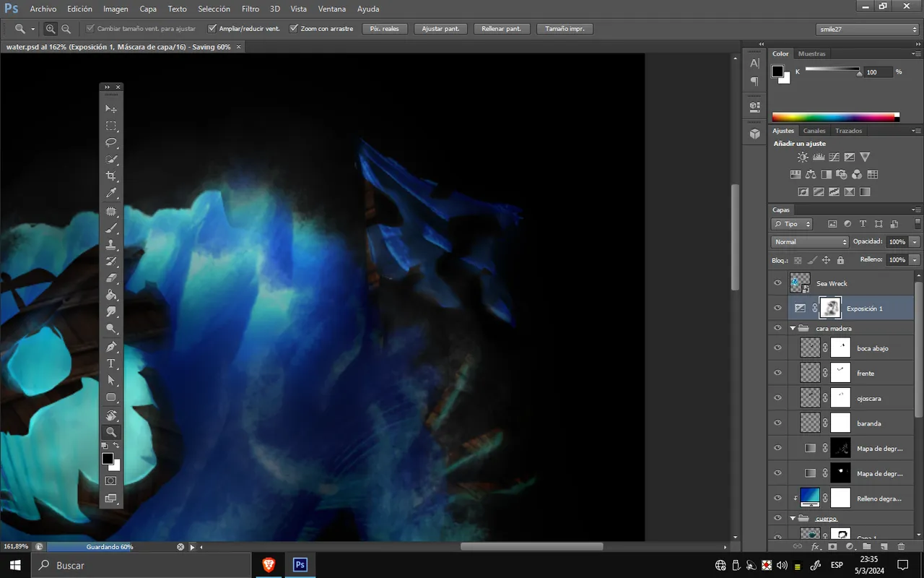This screenshot has height=578, width=924.
Task: Add a Brightness/Contrast adjustment
Action: (803, 157)
